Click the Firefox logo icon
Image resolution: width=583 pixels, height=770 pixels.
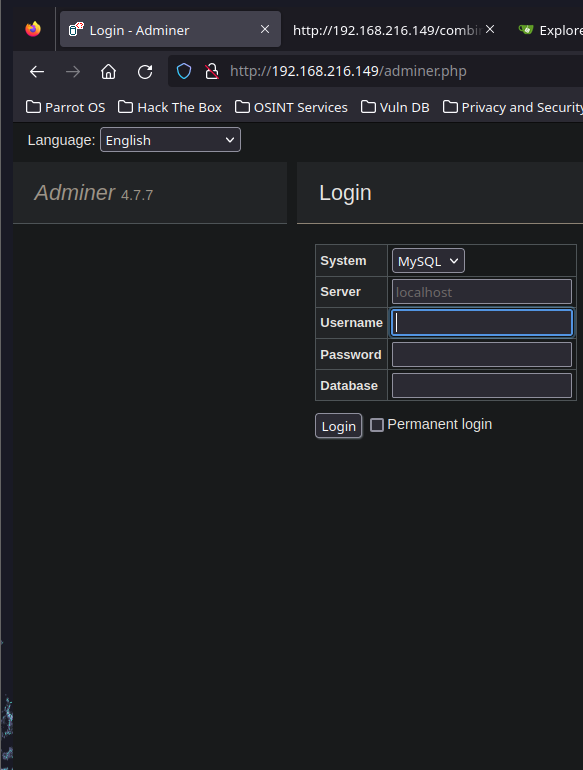click(33, 29)
